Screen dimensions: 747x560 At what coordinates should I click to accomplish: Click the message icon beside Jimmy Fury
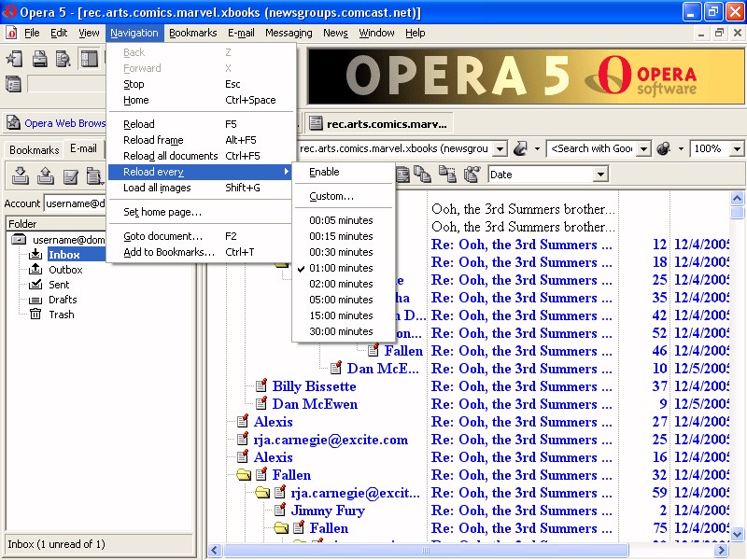tap(280, 510)
